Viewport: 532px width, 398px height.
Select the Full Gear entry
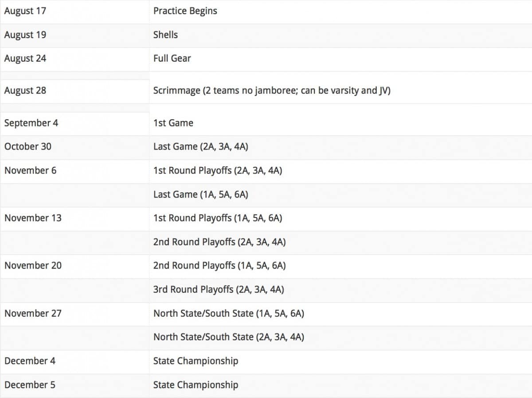[x=172, y=58]
